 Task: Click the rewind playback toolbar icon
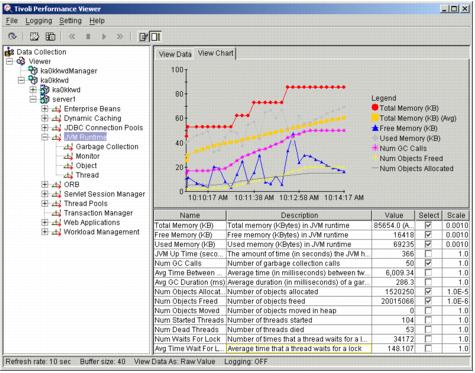point(72,36)
